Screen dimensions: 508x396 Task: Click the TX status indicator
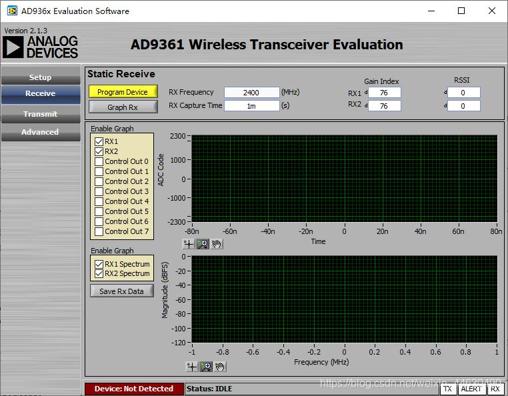[448, 389]
